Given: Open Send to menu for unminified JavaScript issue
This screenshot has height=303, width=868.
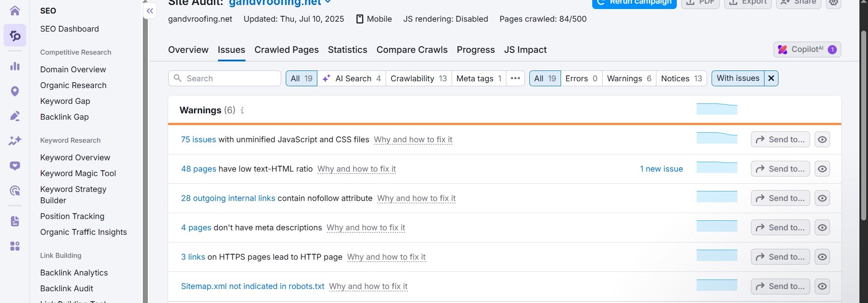Looking at the screenshot, I should (780, 140).
